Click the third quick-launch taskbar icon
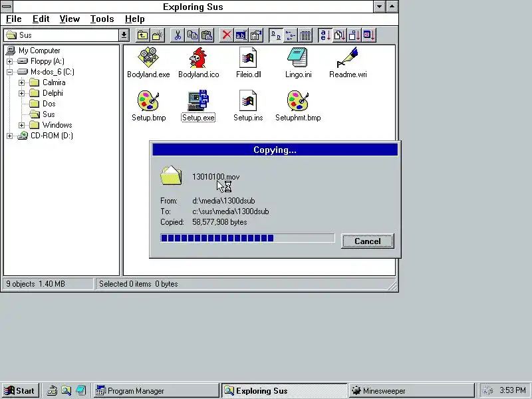The height and width of the screenshot is (399, 532). tap(80, 391)
